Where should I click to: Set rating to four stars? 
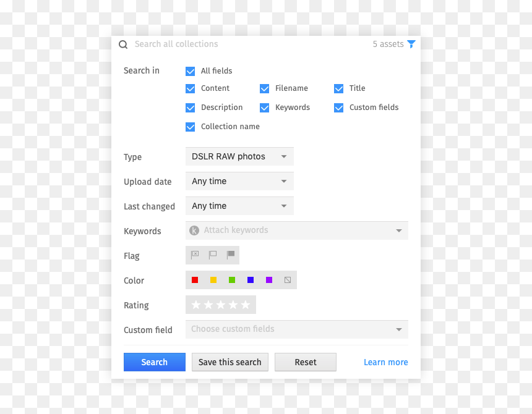233,305
